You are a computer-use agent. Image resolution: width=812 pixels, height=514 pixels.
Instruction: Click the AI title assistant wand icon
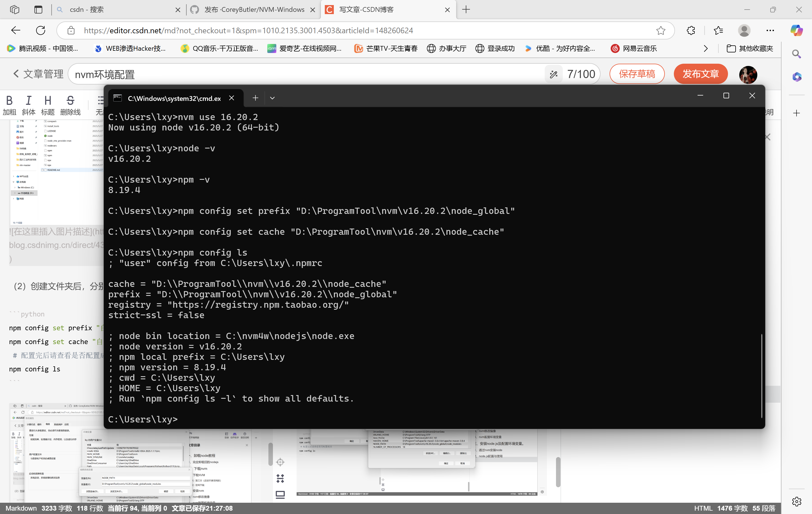pos(553,74)
